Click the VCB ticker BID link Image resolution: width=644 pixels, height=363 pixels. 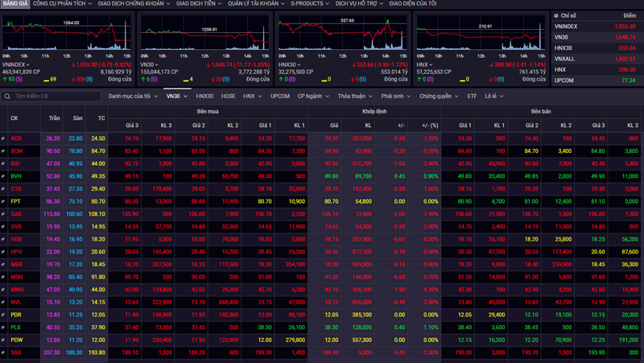[16, 163]
